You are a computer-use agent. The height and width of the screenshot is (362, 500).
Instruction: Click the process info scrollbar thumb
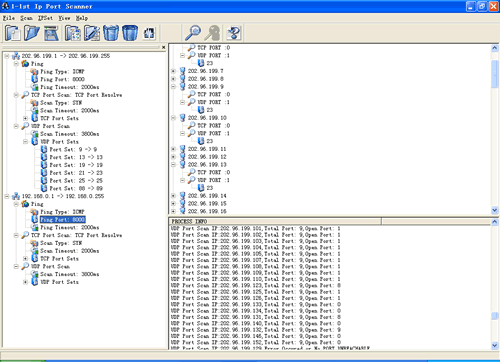point(495,316)
